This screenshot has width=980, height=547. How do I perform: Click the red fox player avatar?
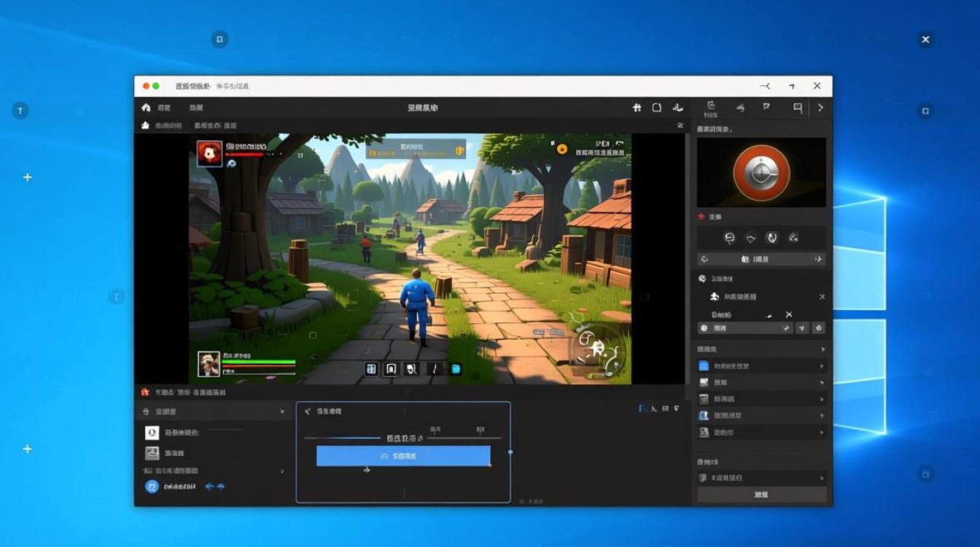209,153
